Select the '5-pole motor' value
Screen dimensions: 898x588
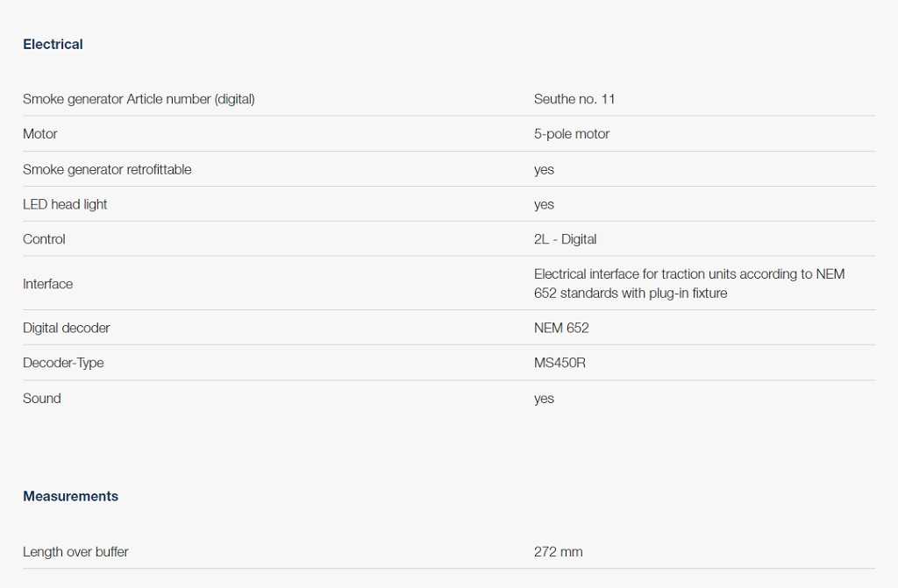tap(571, 134)
